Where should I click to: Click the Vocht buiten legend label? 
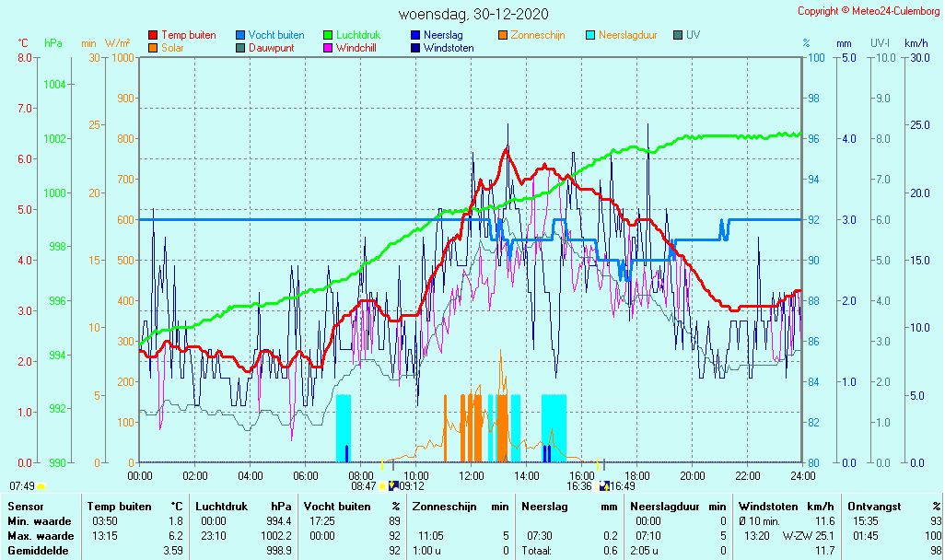pyautogui.click(x=276, y=35)
